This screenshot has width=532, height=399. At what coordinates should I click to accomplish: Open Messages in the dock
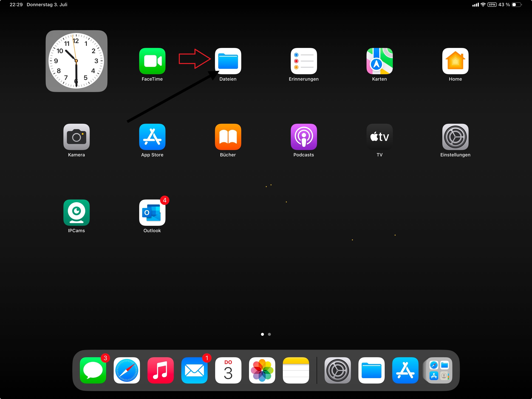pos(93,370)
